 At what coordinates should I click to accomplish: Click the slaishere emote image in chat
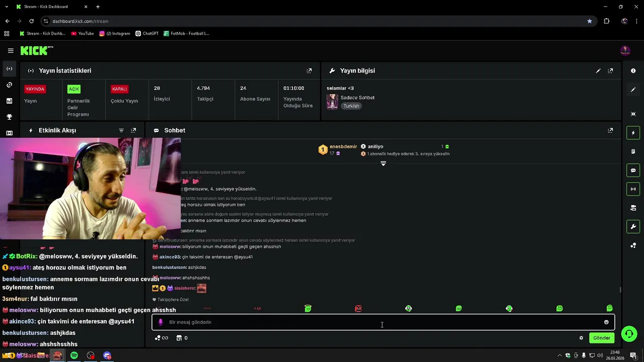[201, 289]
